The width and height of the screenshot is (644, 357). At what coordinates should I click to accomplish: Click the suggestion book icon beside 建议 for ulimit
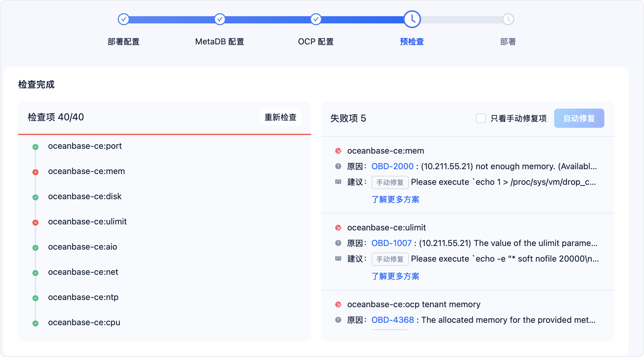click(x=339, y=258)
